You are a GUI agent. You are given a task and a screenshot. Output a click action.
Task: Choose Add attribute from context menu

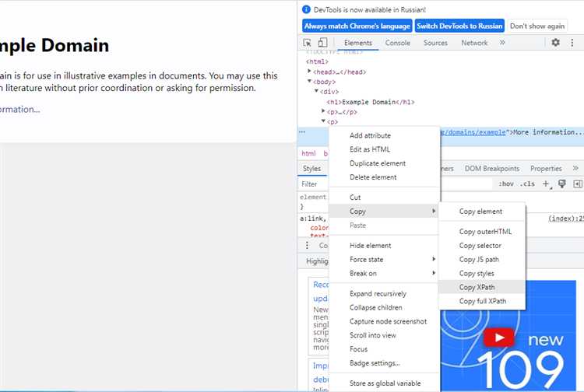click(x=384, y=136)
